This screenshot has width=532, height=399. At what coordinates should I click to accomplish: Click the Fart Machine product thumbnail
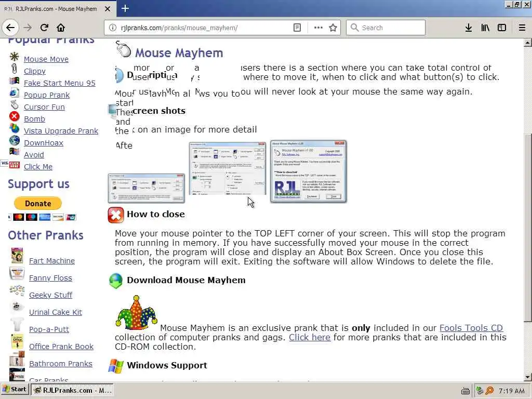(x=17, y=256)
